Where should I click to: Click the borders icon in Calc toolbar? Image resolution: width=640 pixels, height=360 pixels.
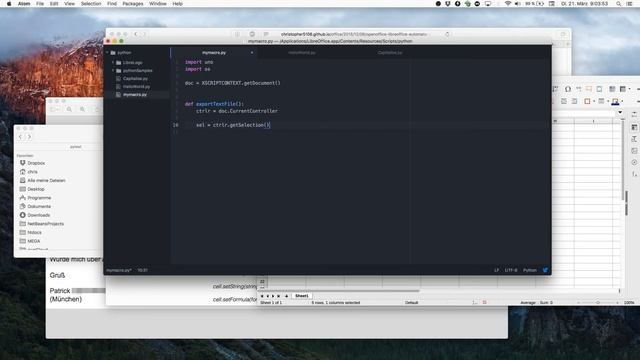(x=587, y=101)
